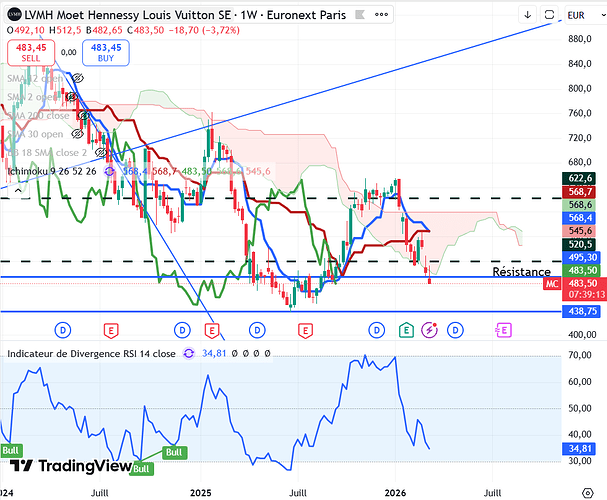Click the download arrow icon at top right

pos(527,15)
